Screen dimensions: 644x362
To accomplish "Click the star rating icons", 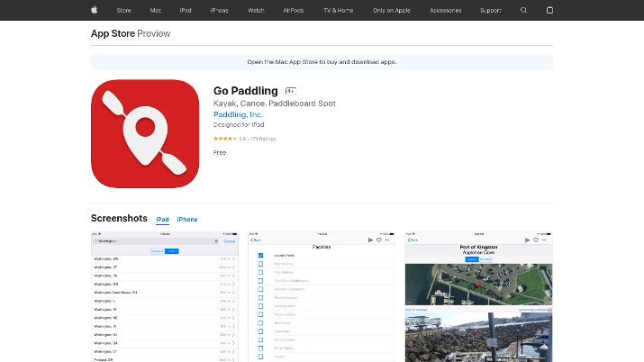I will (225, 139).
